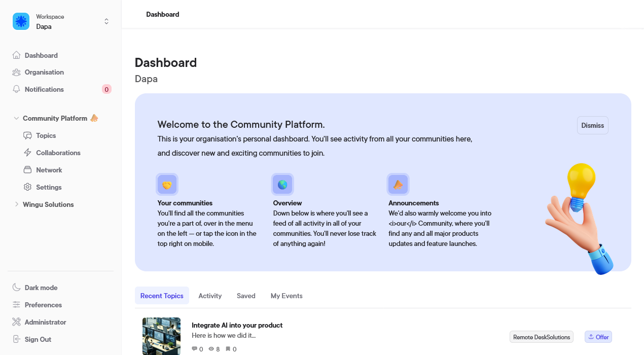Switch to the My Events tab
Screen dimensions: 644x355
287,296
